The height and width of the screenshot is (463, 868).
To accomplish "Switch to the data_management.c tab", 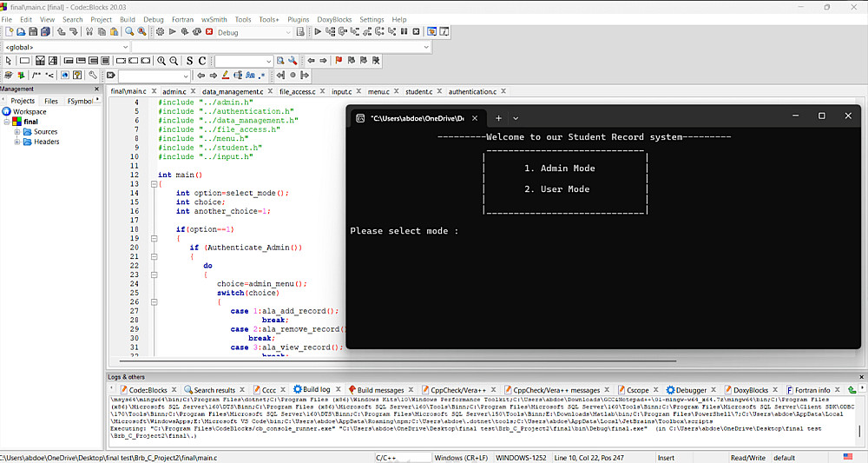I will click(x=233, y=91).
